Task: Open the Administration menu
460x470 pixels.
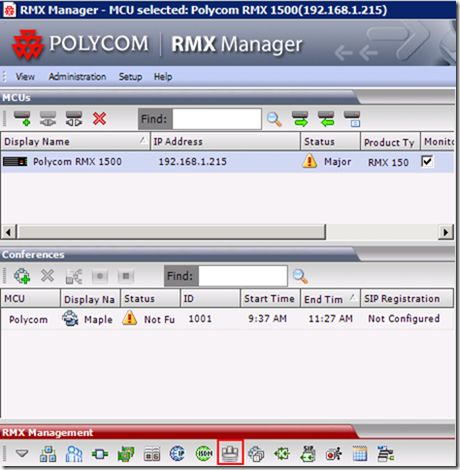Action: pos(77,77)
